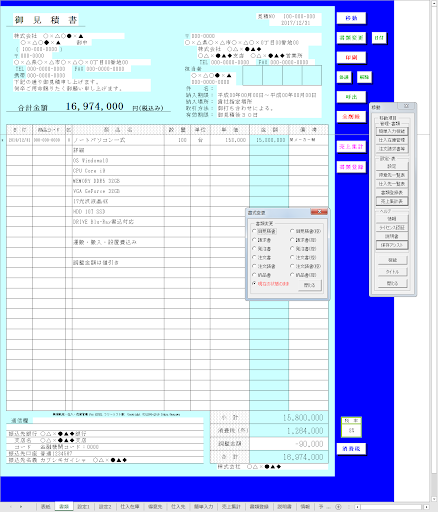Close the 移動 panel with its X
Viewport: 438px width, 512px height.
(x=406, y=106)
